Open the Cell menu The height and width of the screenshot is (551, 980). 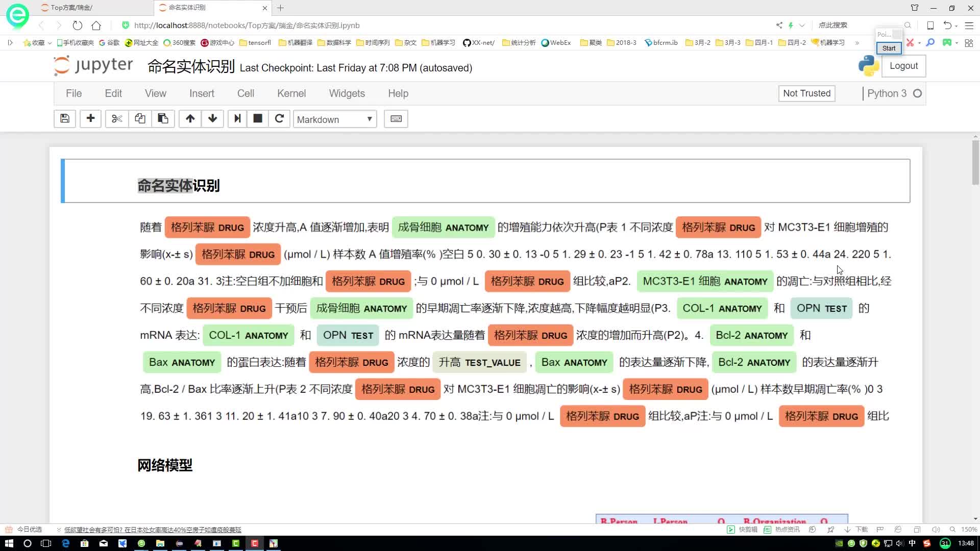click(246, 93)
